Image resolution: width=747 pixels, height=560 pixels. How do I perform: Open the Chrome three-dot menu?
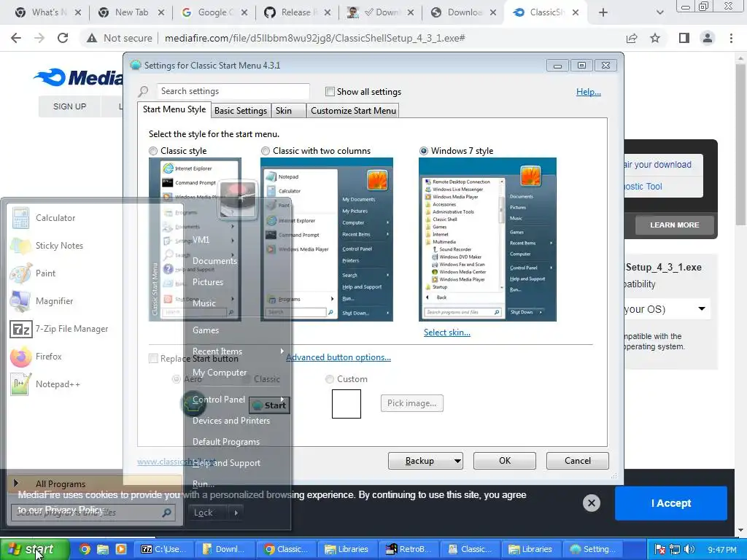[x=731, y=38]
